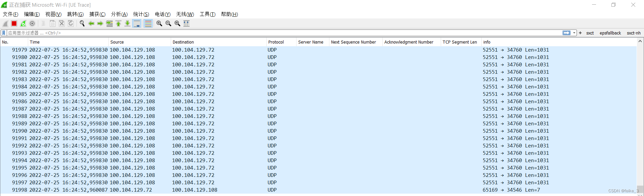Sort by the Server Name column header

313,42
